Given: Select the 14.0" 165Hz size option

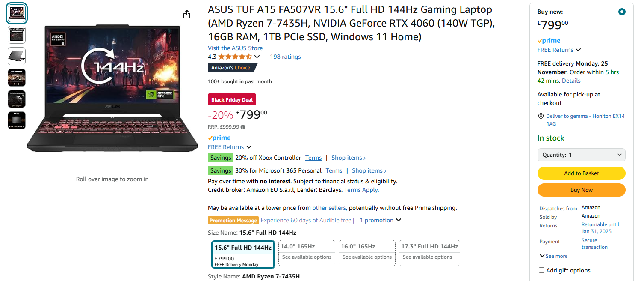Looking at the screenshot, I should (307, 253).
